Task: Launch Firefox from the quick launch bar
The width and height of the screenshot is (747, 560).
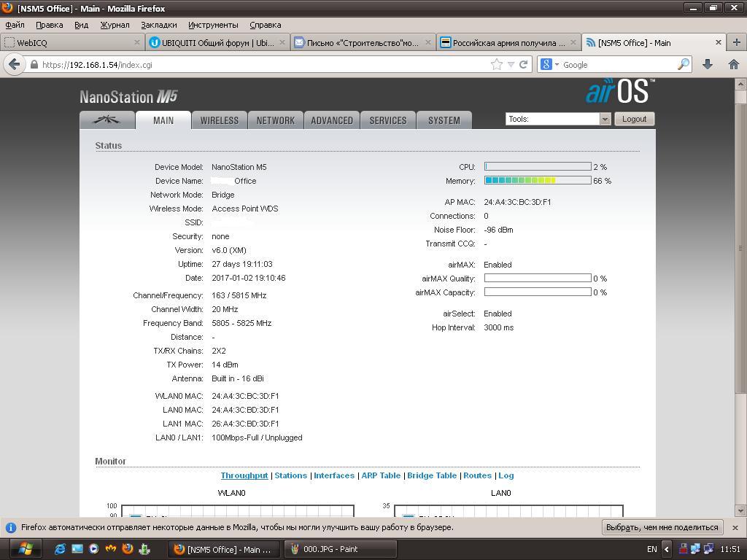Action: point(127,548)
